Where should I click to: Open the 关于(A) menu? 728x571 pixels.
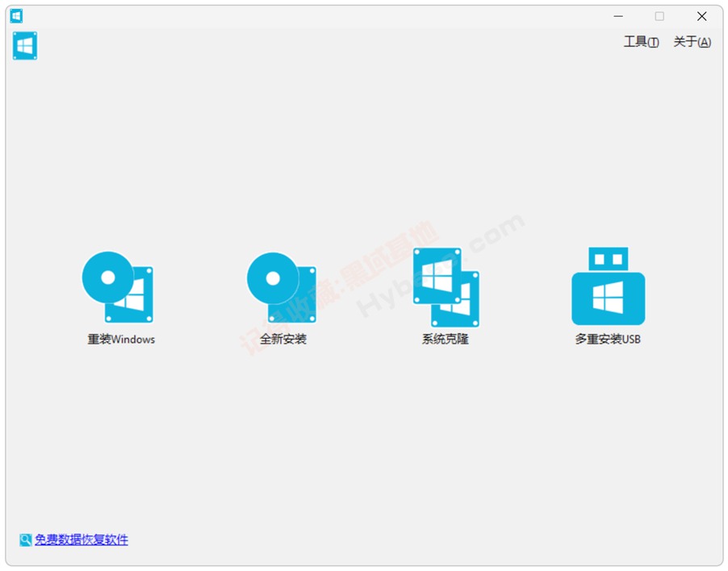(691, 42)
